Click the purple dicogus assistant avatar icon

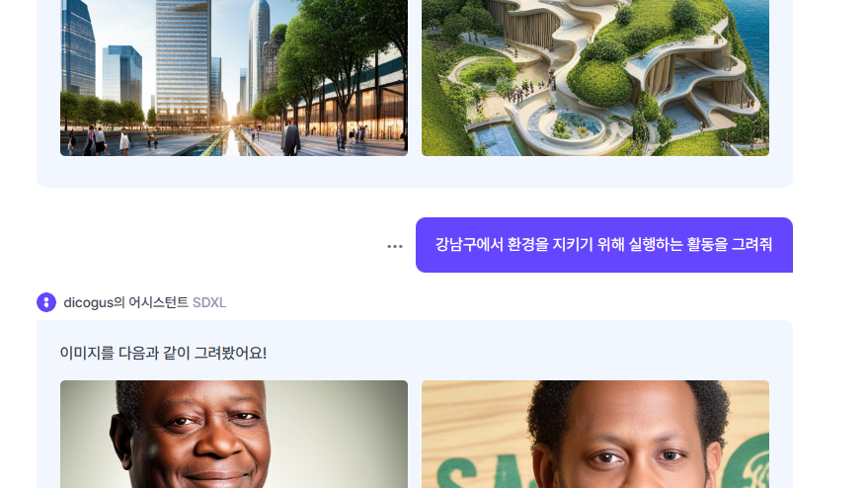(46, 302)
